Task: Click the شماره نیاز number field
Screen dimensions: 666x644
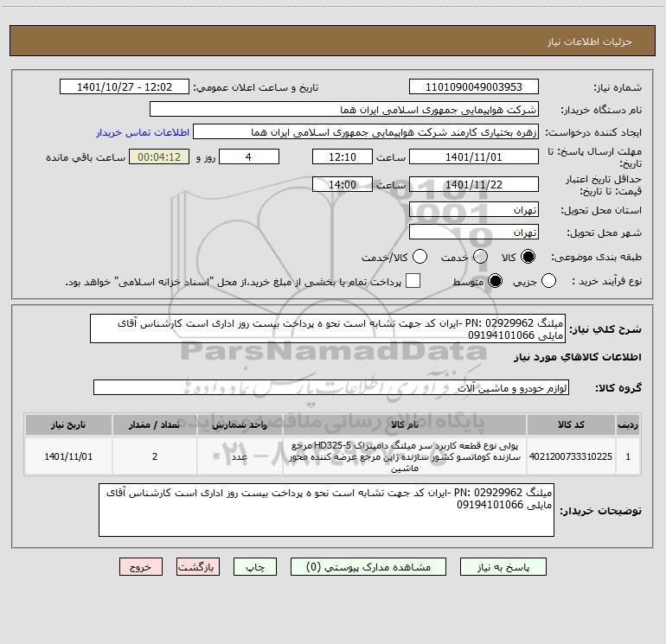Action: coord(472,87)
